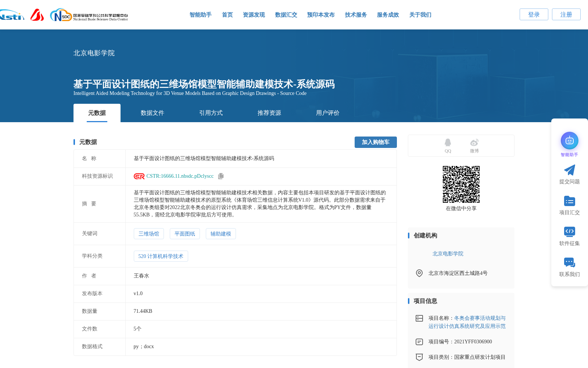Click the file count value 5个

click(x=137, y=329)
